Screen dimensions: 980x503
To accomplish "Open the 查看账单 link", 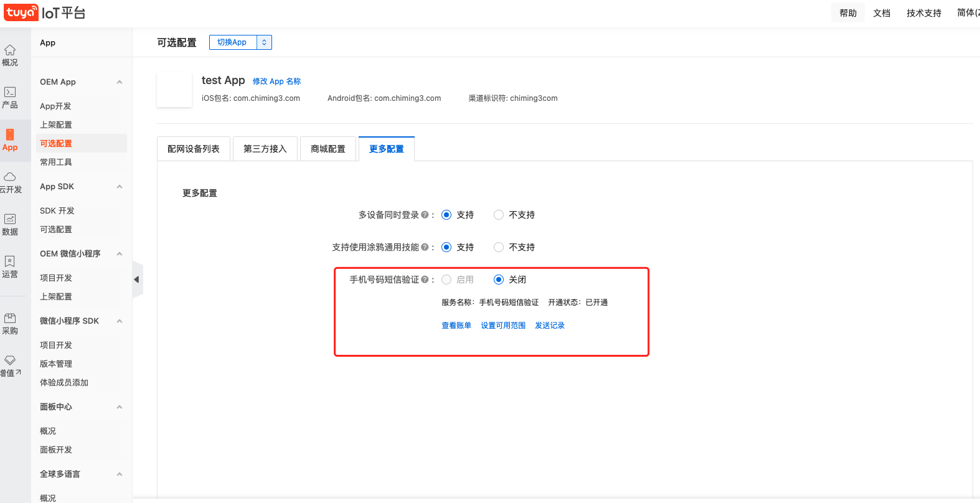I will 456,326.
